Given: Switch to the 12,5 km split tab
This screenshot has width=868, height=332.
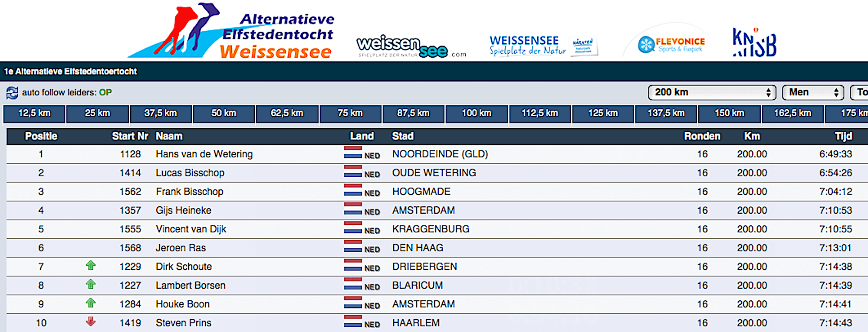Looking at the screenshot, I should [x=34, y=114].
